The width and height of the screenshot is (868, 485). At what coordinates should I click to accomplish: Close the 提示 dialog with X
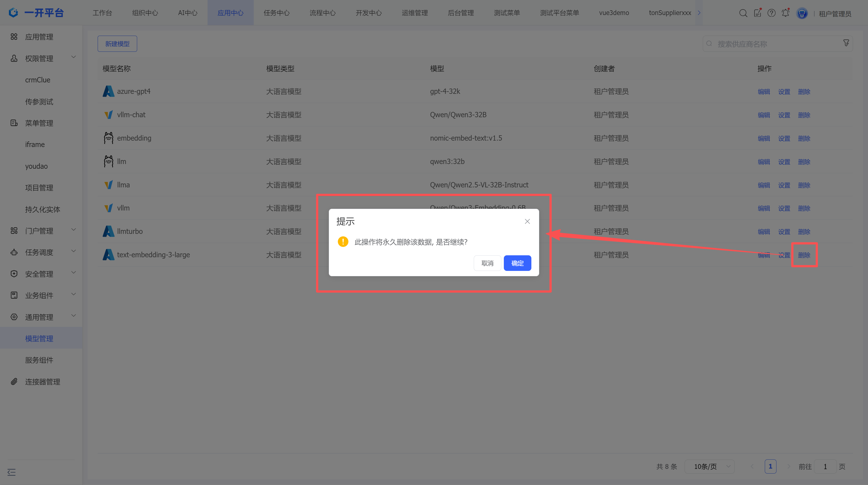tap(527, 221)
